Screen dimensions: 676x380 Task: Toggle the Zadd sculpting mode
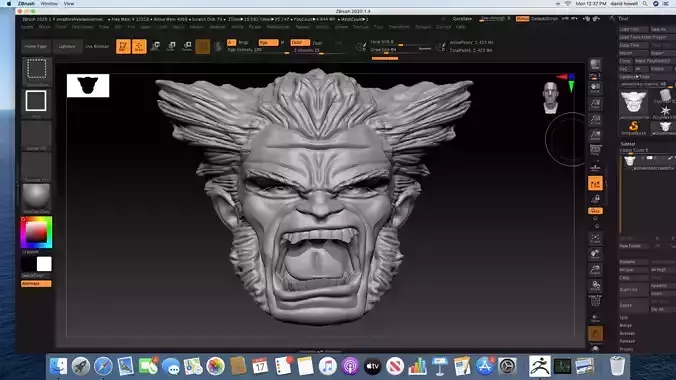click(300, 42)
